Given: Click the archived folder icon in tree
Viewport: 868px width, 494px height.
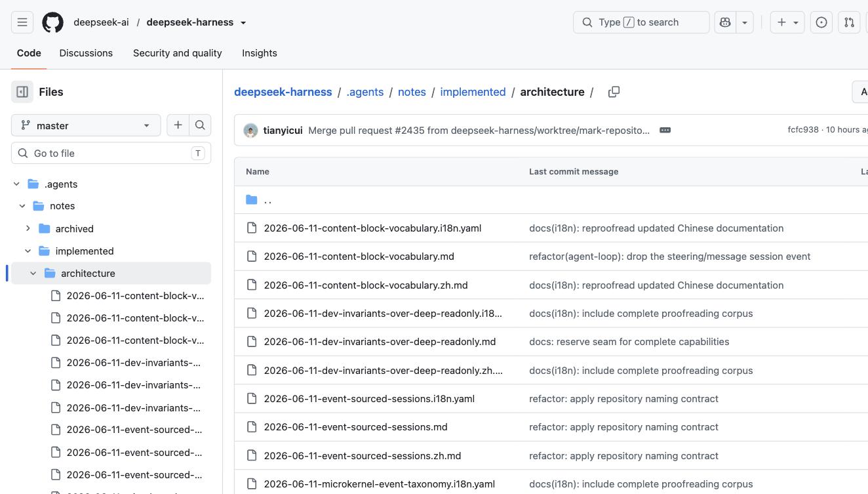Looking at the screenshot, I should [45, 228].
